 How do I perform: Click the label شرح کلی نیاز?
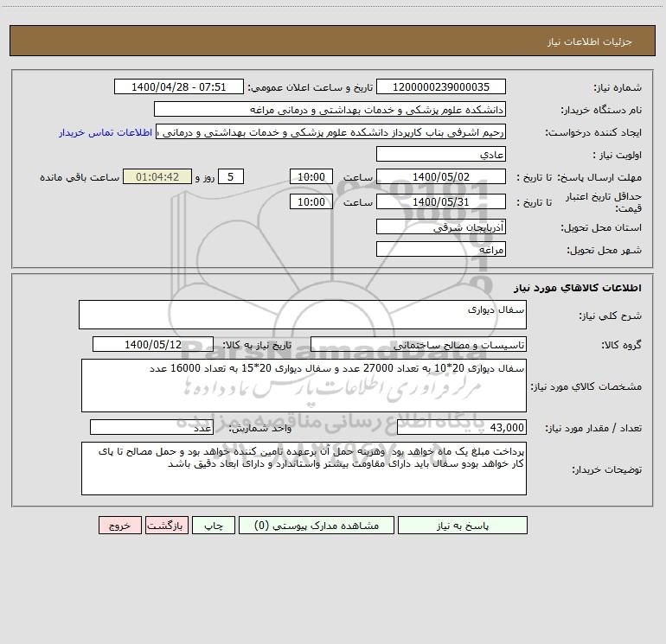click(611, 316)
